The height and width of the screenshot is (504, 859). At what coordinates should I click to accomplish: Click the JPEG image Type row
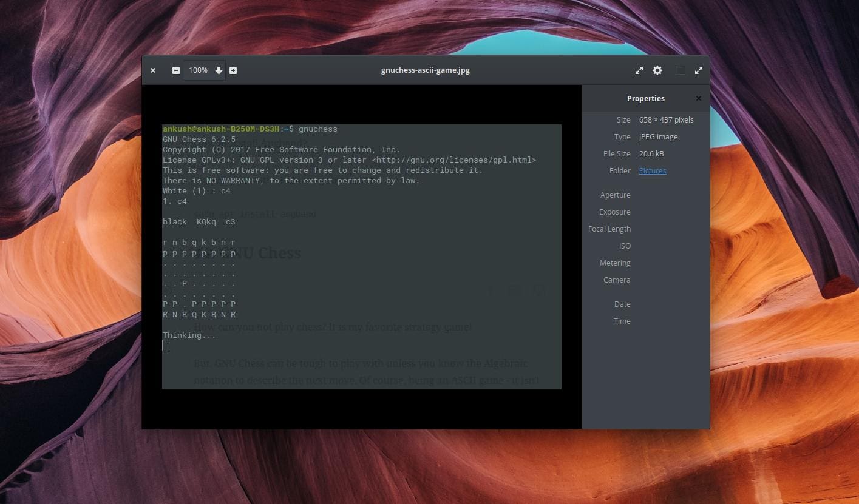(658, 136)
